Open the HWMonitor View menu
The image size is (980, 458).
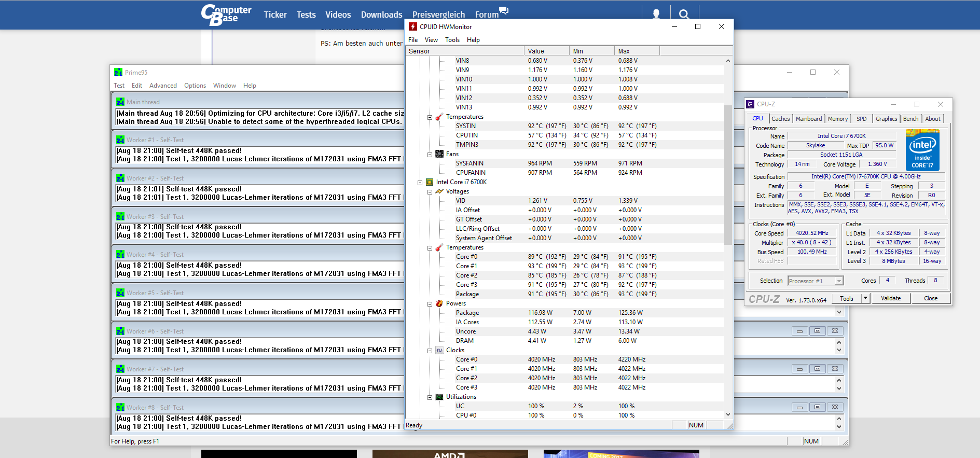tap(431, 40)
